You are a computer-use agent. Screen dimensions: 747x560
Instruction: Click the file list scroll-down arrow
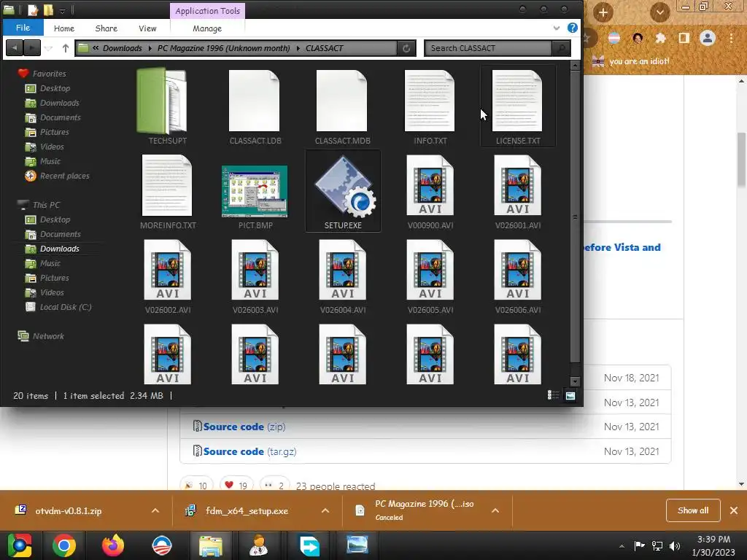pos(575,381)
